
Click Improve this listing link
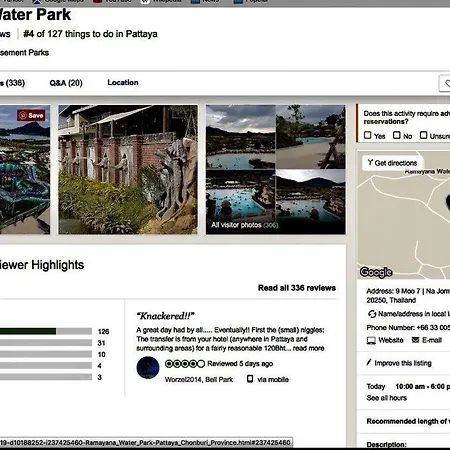click(x=403, y=363)
